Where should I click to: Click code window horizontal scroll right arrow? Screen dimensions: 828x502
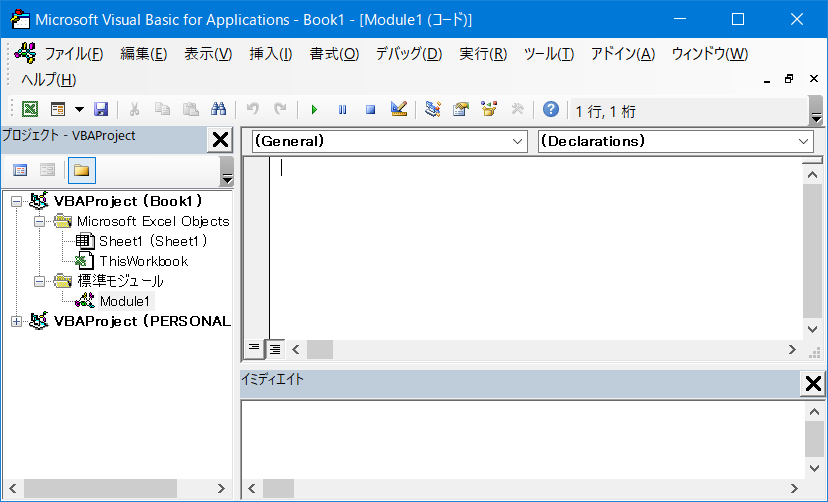click(x=792, y=349)
